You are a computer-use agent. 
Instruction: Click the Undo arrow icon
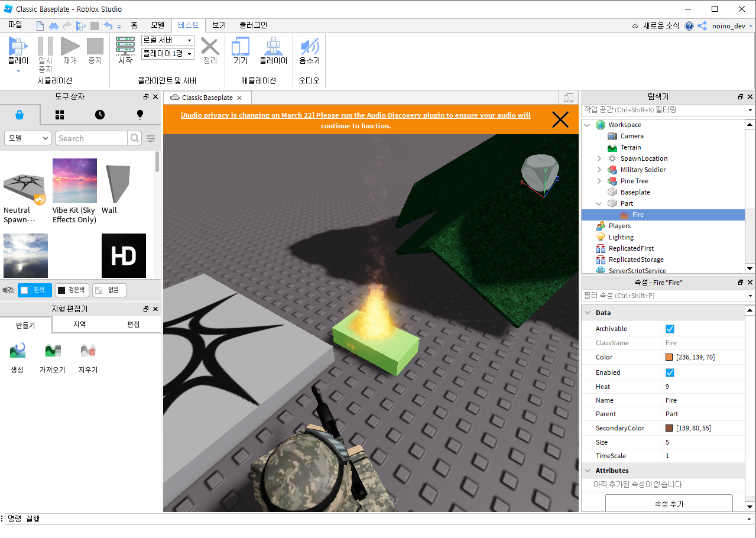coord(108,26)
